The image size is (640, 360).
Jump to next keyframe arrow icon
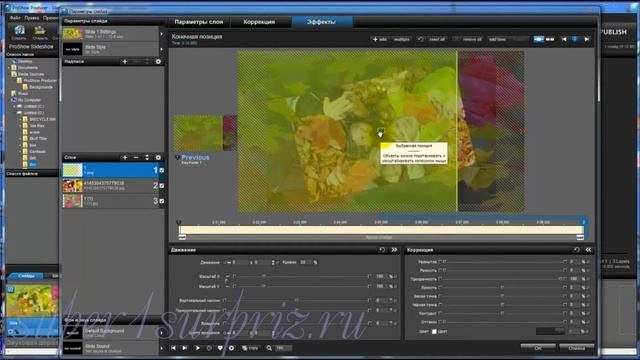[x=587, y=39]
